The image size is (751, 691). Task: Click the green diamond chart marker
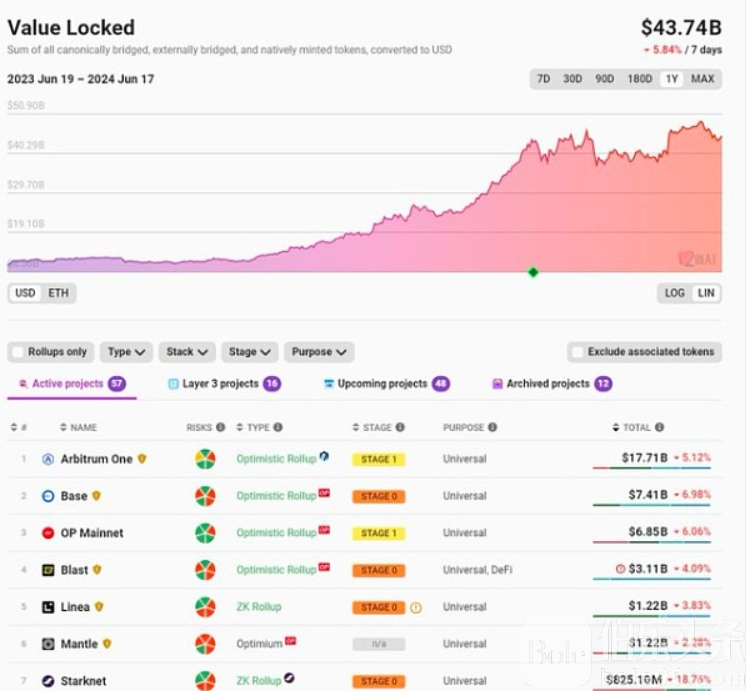[x=533, y=272]
